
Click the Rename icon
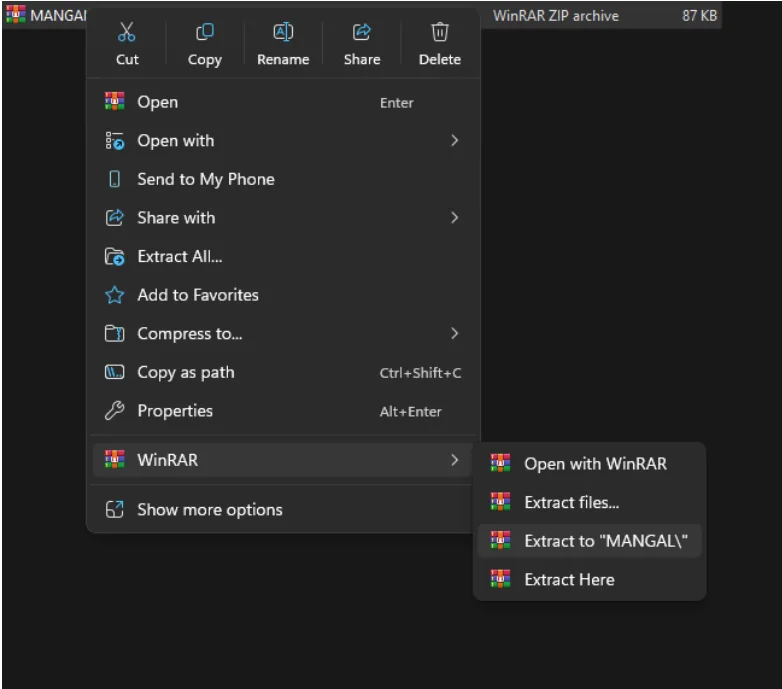pos(283,33)
